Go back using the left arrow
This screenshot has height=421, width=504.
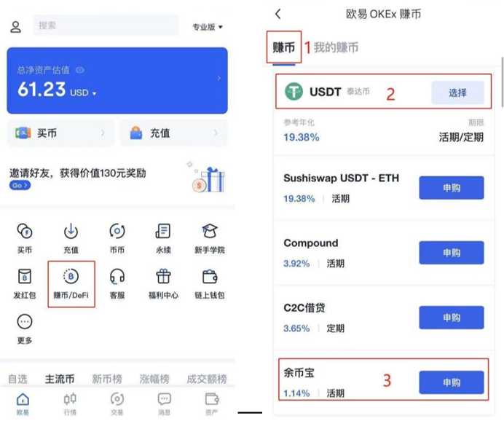[278, 14]
